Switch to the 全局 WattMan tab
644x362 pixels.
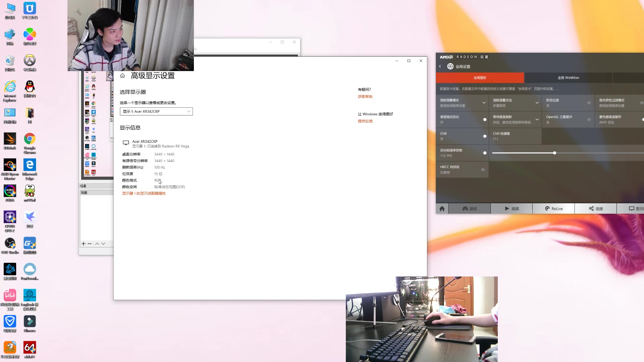pyautogui.click(x=568, y=78)
